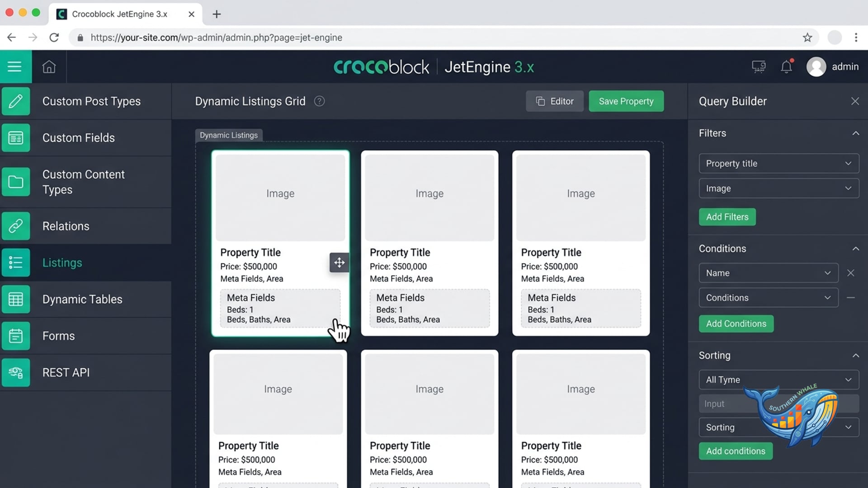
Task: Reload the browser page
Action: [54, 38]
